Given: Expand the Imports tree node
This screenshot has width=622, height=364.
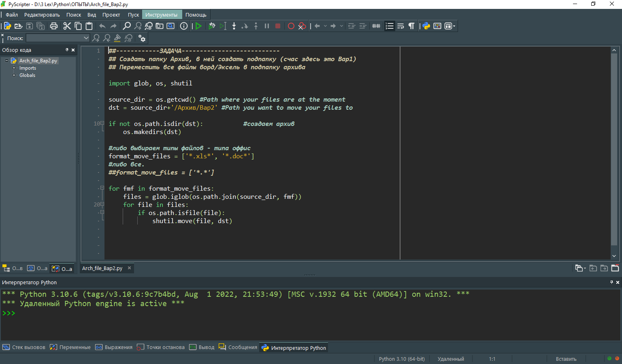Looking at the screenshot, I should coord(14,68).
